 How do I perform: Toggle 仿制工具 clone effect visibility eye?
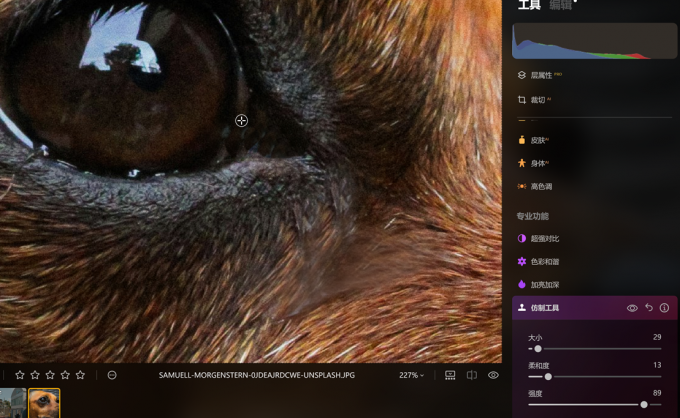(x=632, y=308)
